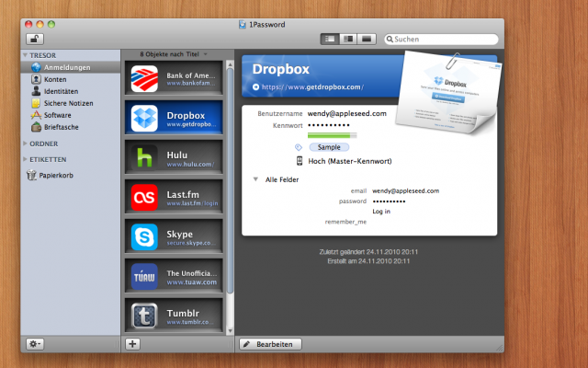
Task: Select the Skype login entry
Action: coord(174,236)
